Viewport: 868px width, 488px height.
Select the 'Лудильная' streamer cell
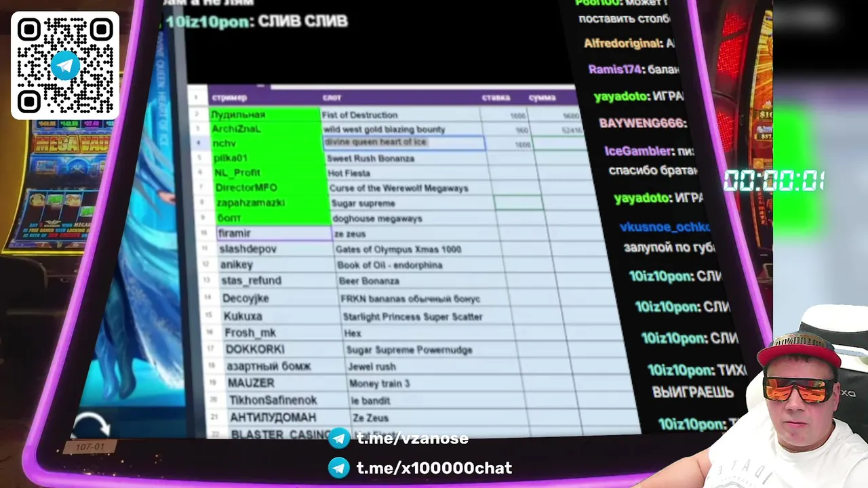(x=264, y=115)
